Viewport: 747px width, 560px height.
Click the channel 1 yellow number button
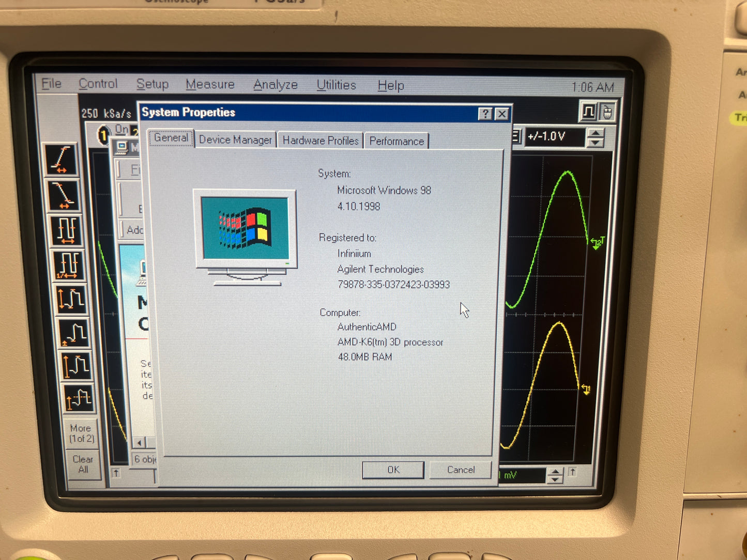pyautogui.click(x=103, y=135)
